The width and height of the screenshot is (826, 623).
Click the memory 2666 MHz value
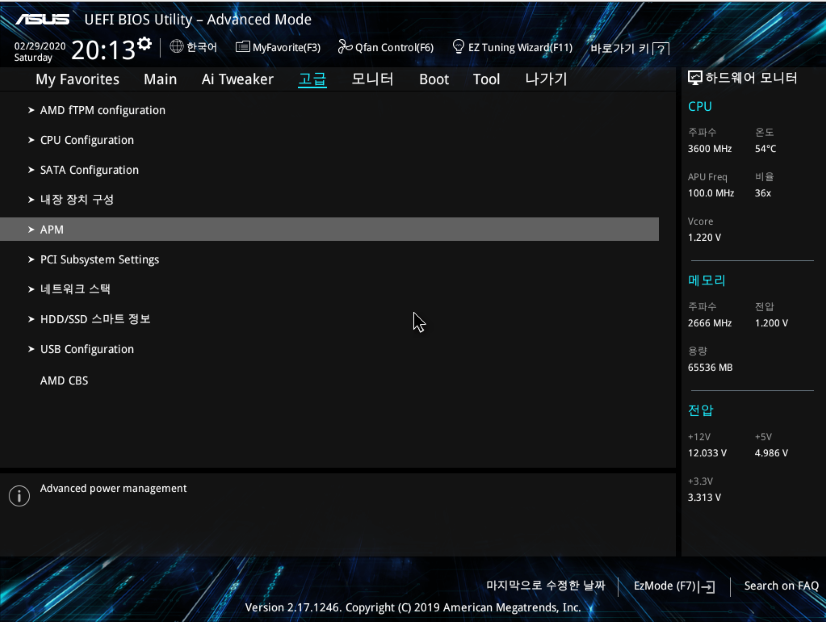coord(710,323)
